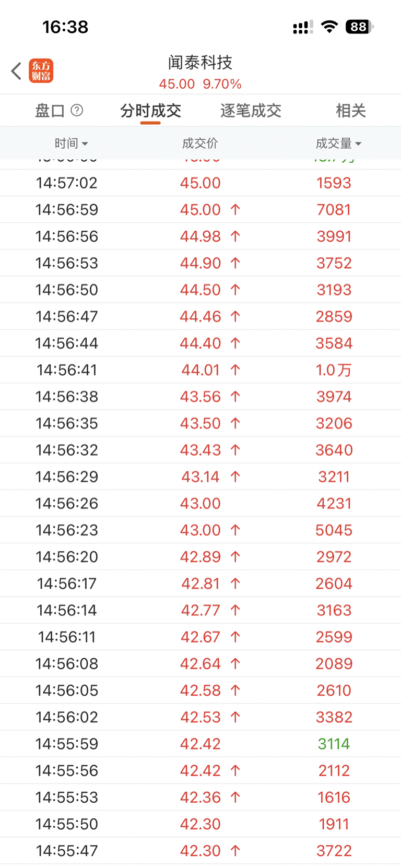Tap the help icon beside 盘口

click(x=77, y=110)
